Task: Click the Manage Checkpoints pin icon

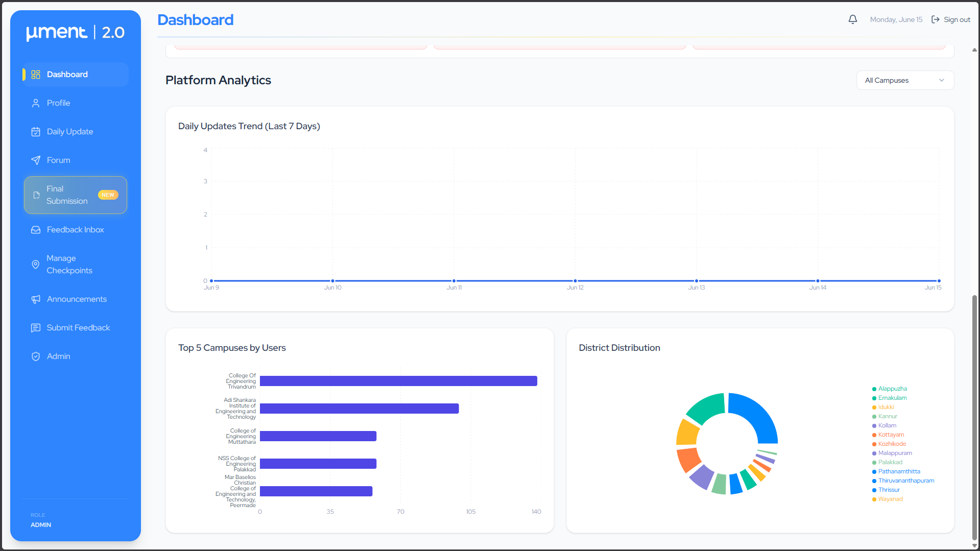Action: click(36, 265)
